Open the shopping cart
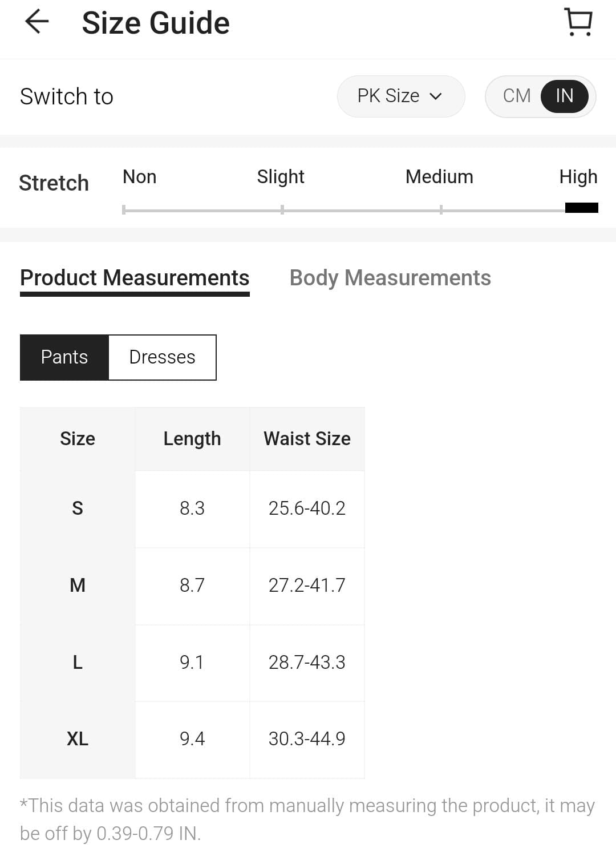Screen dimensions: 616x860 coord(578,22)
